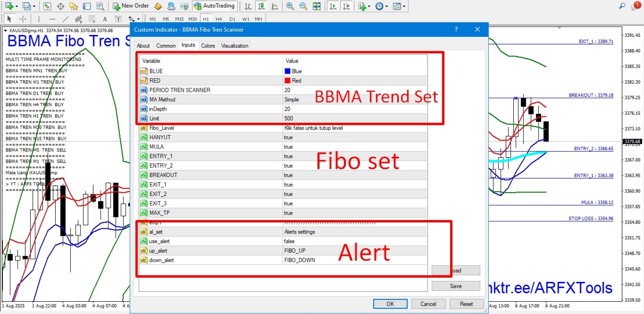Expand the profiles dropdown arrow
The width and height of the screenshot is (644, 314).
[34, 7]
